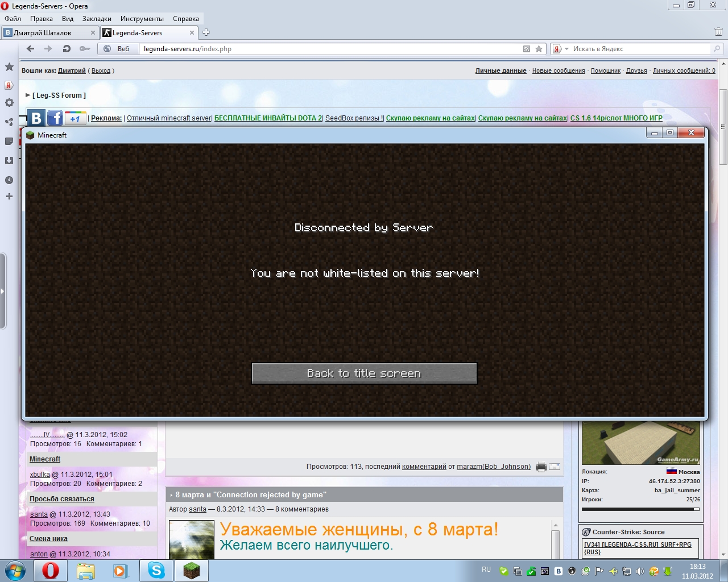Focus the Искать в Яндекс search field
This screenshot has height=582, width=728.
(x=640, y=49)
